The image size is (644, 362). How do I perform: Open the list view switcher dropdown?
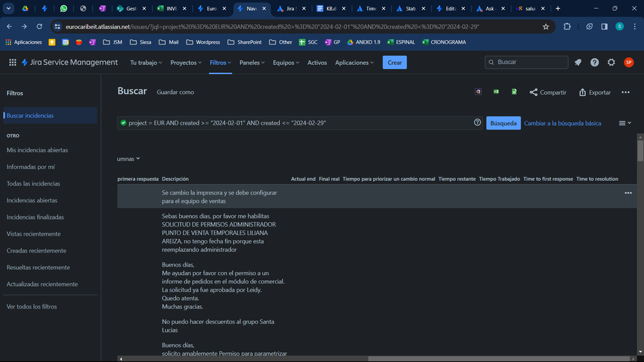click(x=625, y=123)
